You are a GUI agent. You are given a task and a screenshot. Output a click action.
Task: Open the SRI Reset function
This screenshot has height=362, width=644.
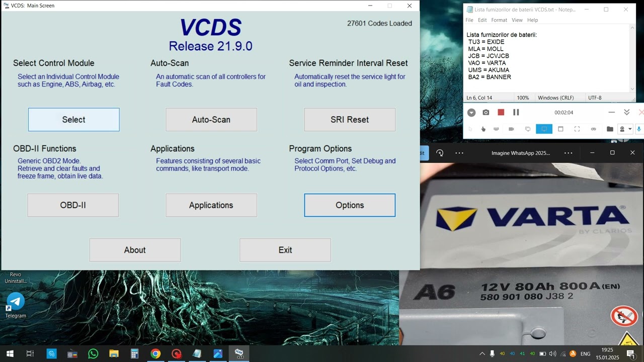click(x=350, y=120)
